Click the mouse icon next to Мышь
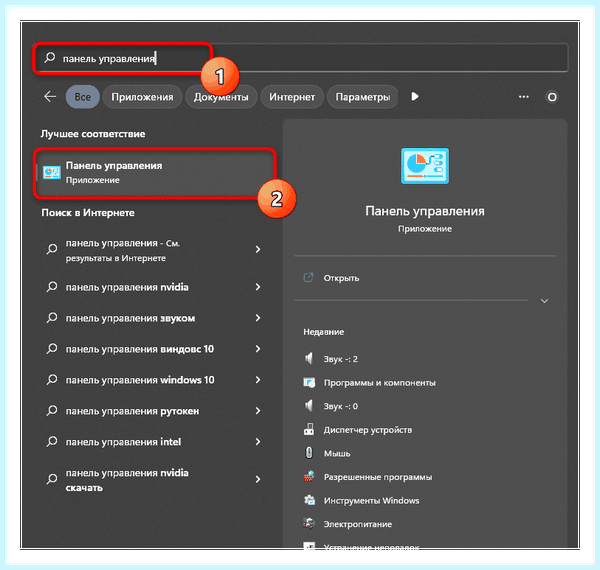This screenshot has width=600, height=570. (309, 453)
